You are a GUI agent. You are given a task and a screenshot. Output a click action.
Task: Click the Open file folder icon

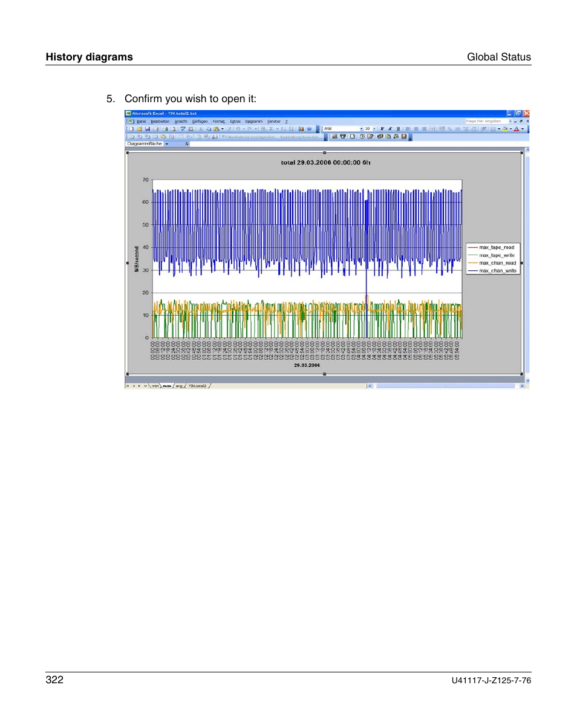pyautogui.click(x=139, y=129)
